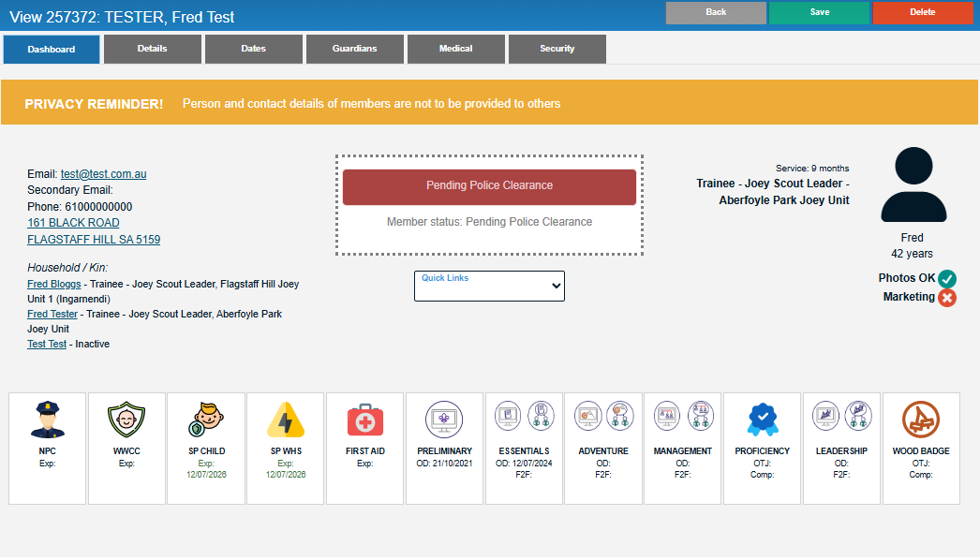Follow the Fred Bloggs household link

(53, 284)
